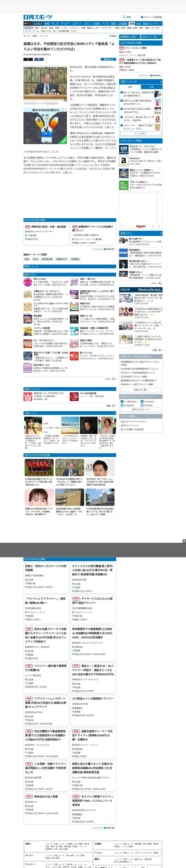Screen dimensions: 186x868
Task: Click the 日刊スポーツ PREMIUM logo
Action: [124, 150]
